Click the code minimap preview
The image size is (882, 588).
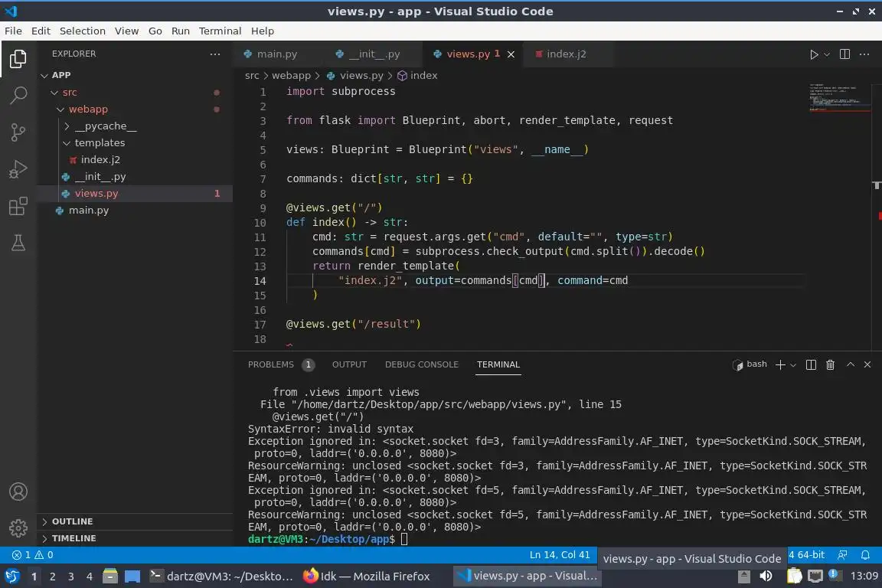point(841,96)
